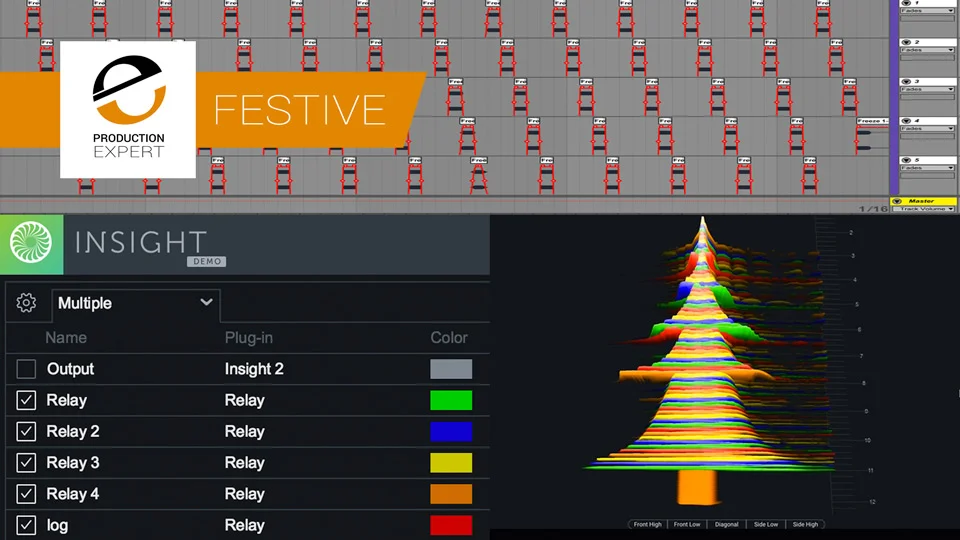Open track 1 Fades dropdown
Viewport: 960px width, 540px height.
point(927,11)
